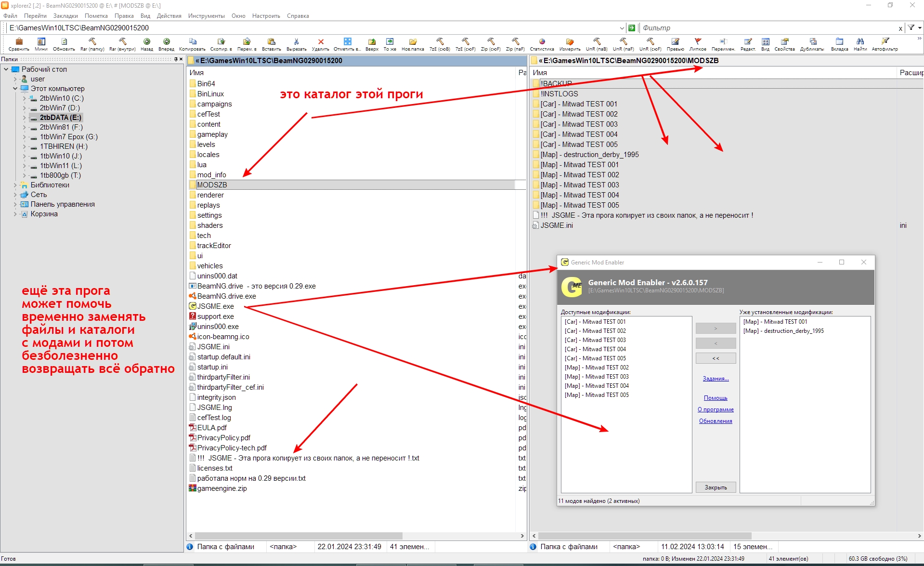This screenshot has width=924, height=566.
Task: Collapse the Этот компьютер tree node
Action: click(x=15, y=89)
